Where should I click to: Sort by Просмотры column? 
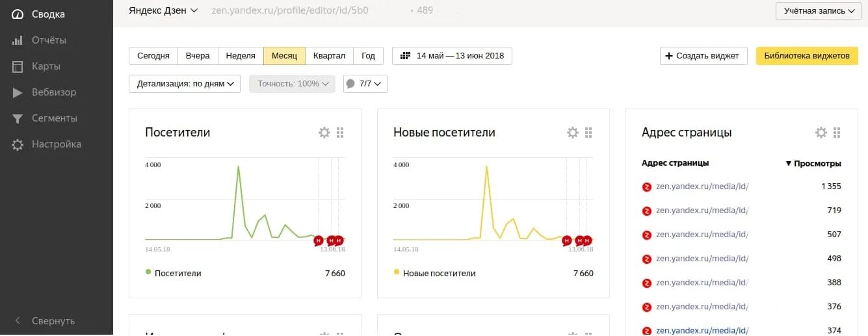click(x=813, y=163)
